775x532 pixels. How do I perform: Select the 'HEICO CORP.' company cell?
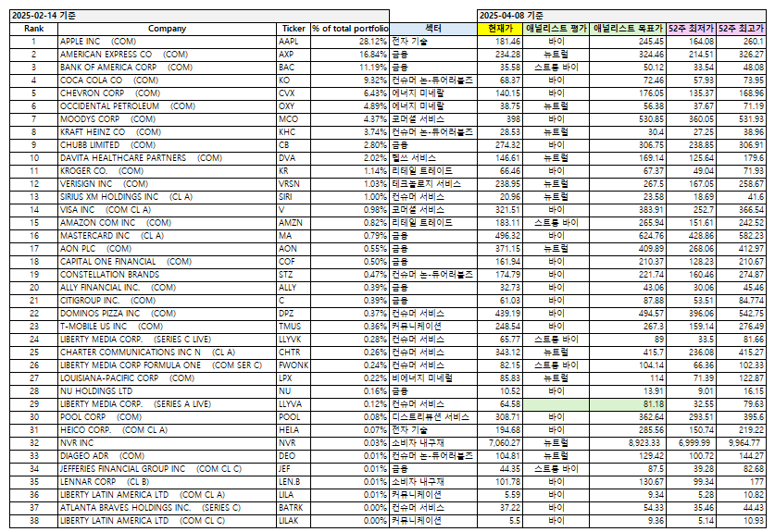(x=167, y=429)
